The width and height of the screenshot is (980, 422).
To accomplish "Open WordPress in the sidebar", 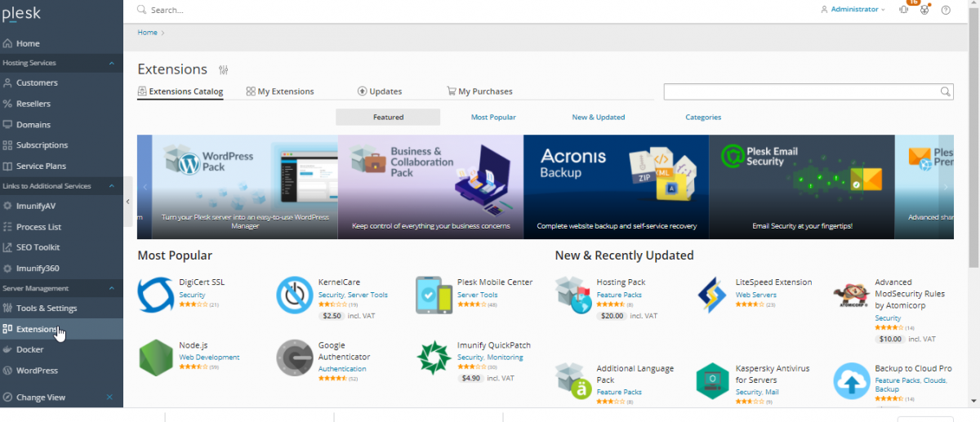I will click(x=61, y=371).
